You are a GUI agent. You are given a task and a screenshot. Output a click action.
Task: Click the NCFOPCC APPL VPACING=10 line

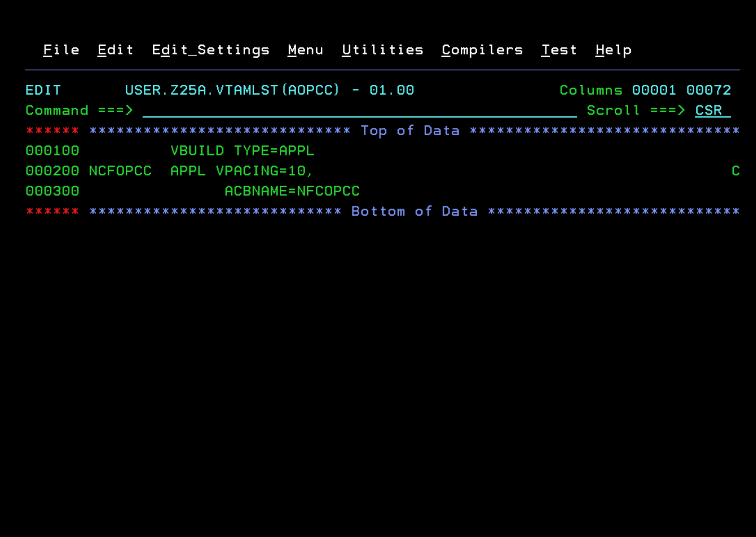[201, 171]
